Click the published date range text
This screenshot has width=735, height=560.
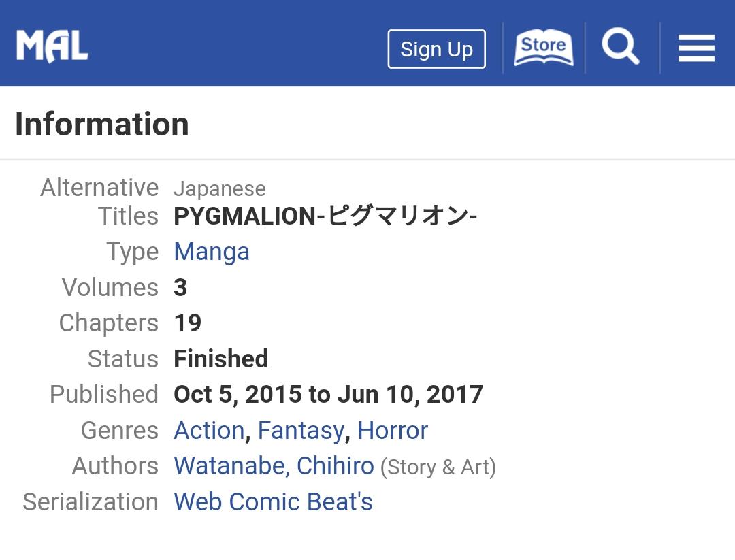coord(328,394)
